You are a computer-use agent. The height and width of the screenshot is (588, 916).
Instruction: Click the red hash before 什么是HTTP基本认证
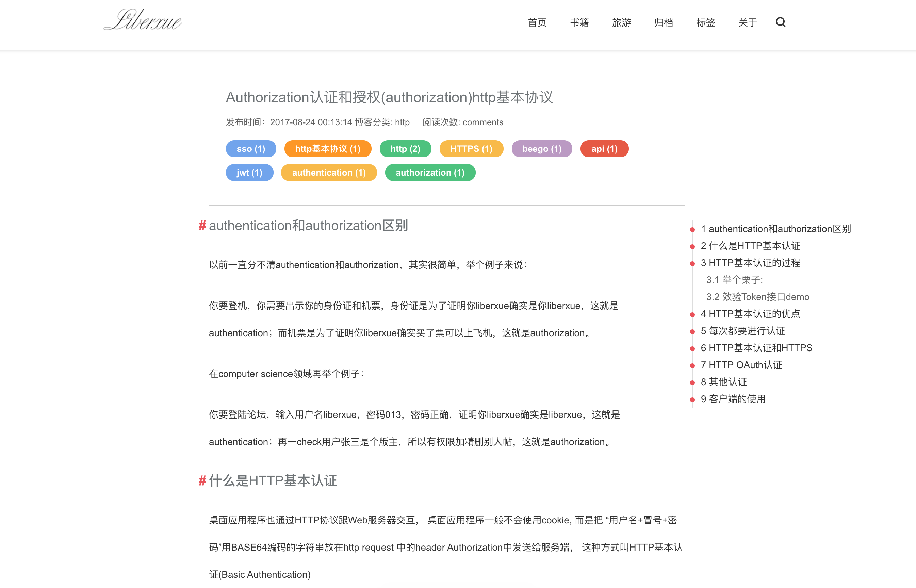click(202, 480)
